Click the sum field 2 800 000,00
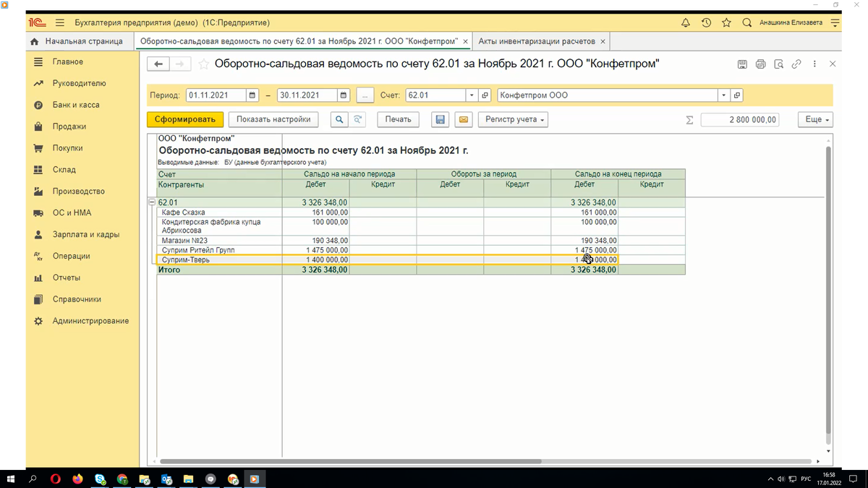868x488 pixels. pyautogui.click(x=740, y=120)
